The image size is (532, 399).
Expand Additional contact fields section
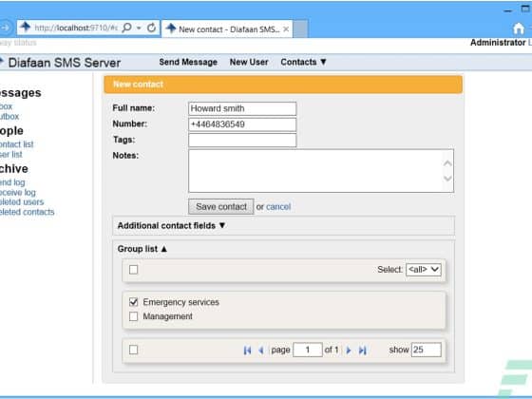click(x=171, y=226)
